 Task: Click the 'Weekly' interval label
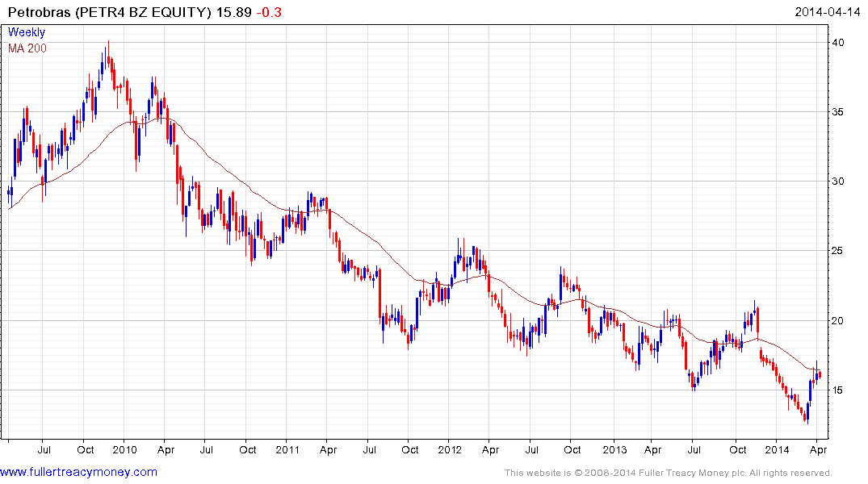(x=27, y=32)
